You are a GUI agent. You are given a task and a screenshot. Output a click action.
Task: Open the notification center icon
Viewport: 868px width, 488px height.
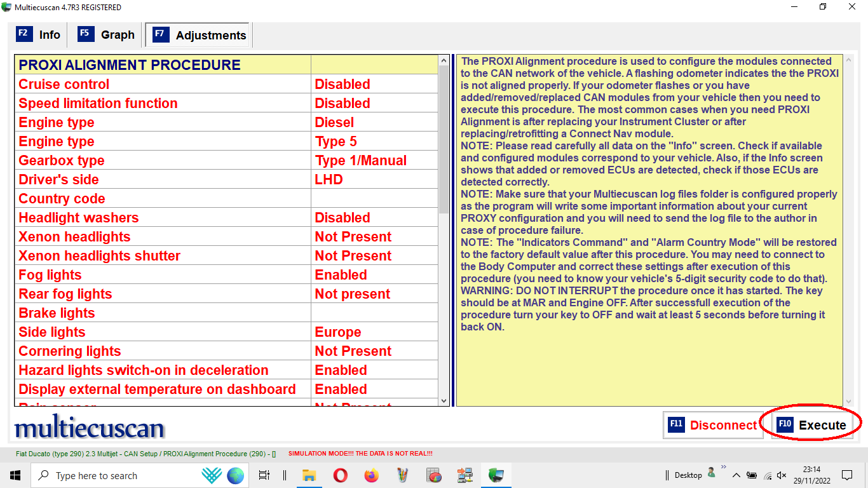click(x=846, y=475)
